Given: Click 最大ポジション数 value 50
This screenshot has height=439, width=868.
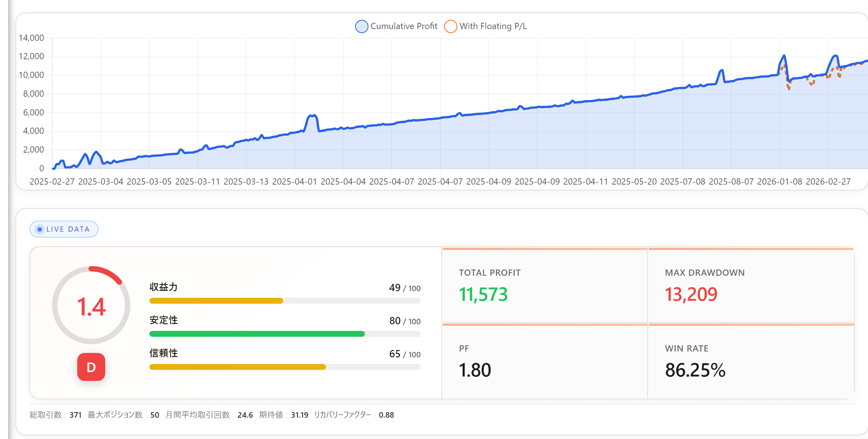Looking at the screenshot, I should pos(154,415).
